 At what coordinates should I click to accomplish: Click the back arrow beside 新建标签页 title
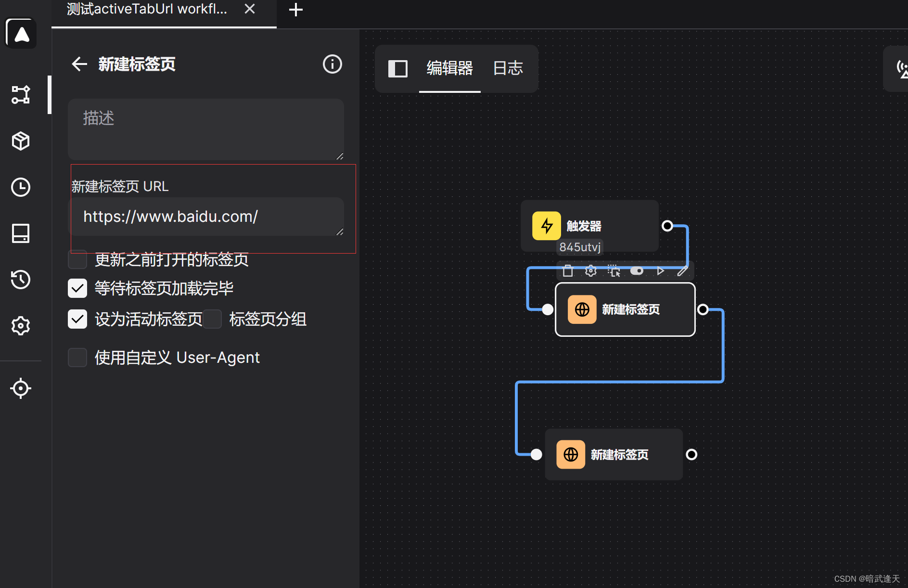(79, 64)
